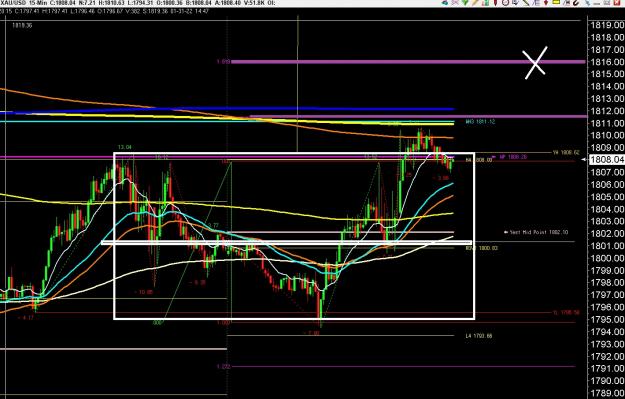Click the 13.04 swing label above candles
Screen dimensions: 625x399
(x=124, y=147)
